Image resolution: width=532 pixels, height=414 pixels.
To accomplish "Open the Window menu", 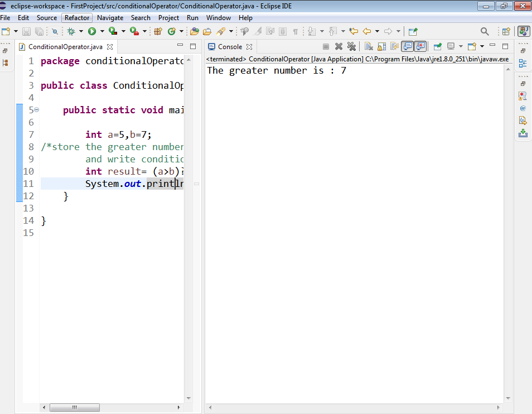I will 219,18.
